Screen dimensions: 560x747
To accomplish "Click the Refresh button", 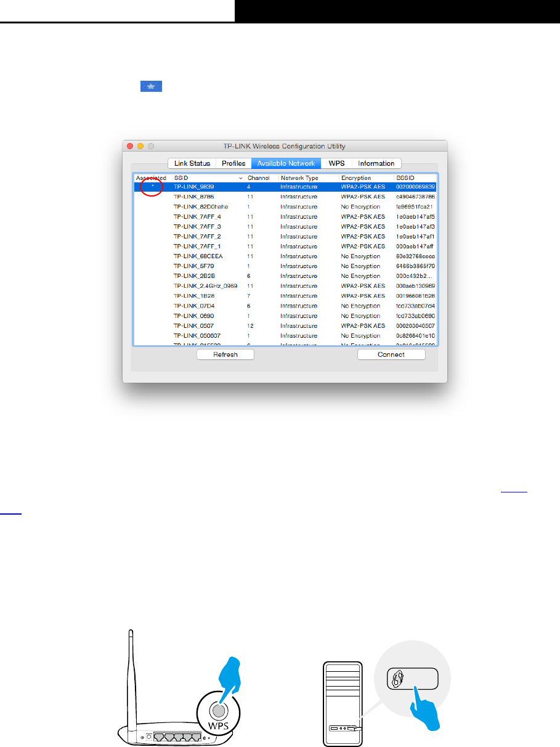I will 225,354.
